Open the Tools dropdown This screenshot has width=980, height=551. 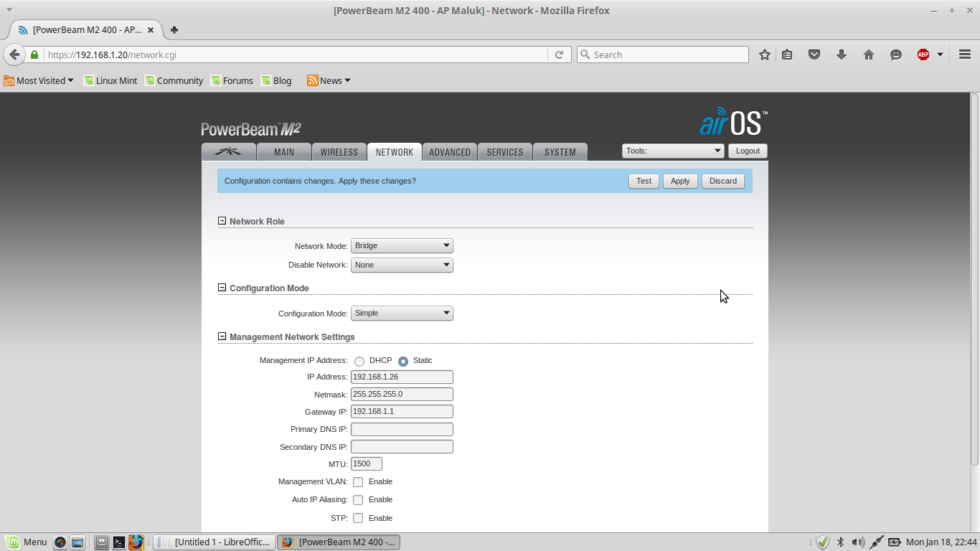click(673, 151)
